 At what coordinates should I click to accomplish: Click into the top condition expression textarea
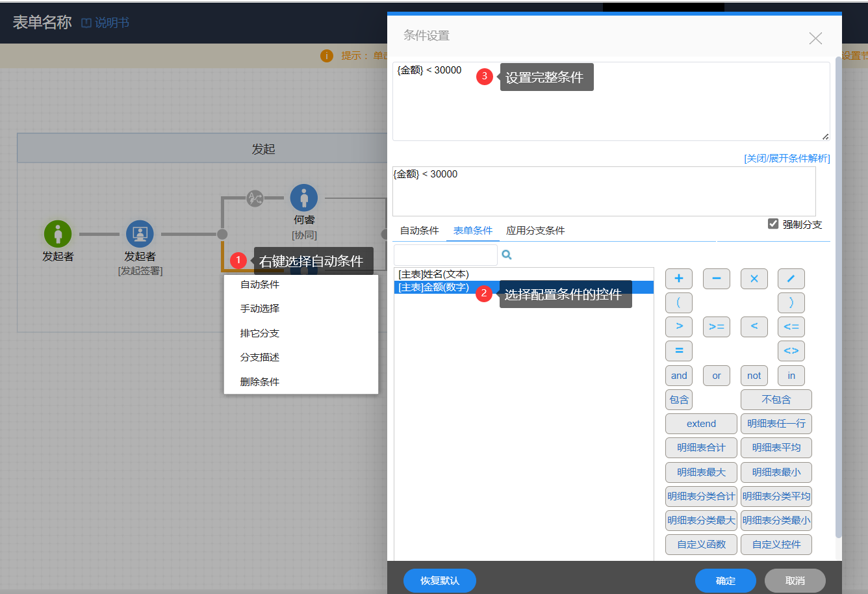point(611,101)
